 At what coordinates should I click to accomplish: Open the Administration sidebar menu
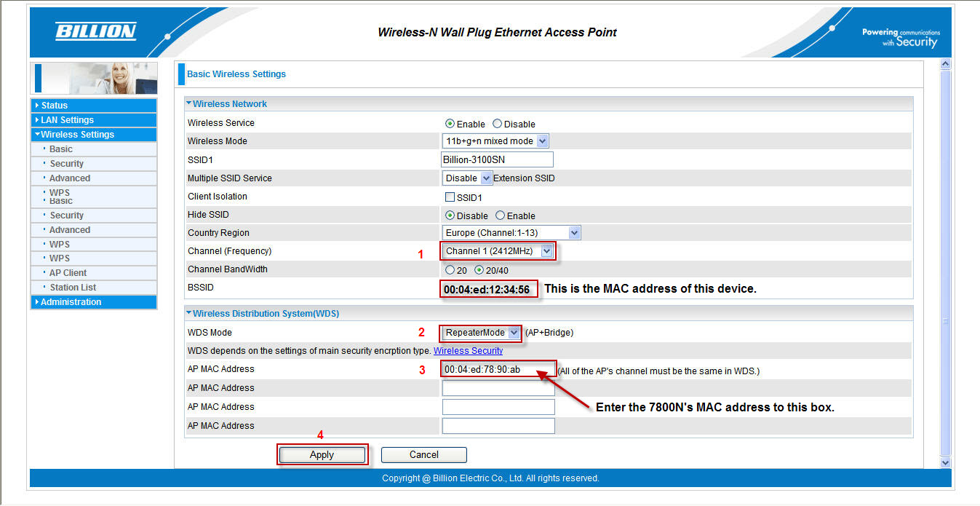point(94,302)
